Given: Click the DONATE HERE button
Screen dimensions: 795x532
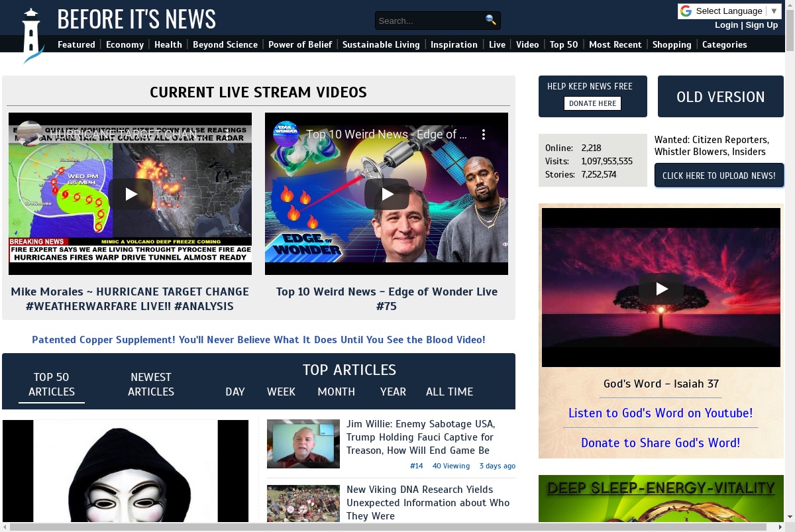Looking at the screenshot, I should point(592,103).
